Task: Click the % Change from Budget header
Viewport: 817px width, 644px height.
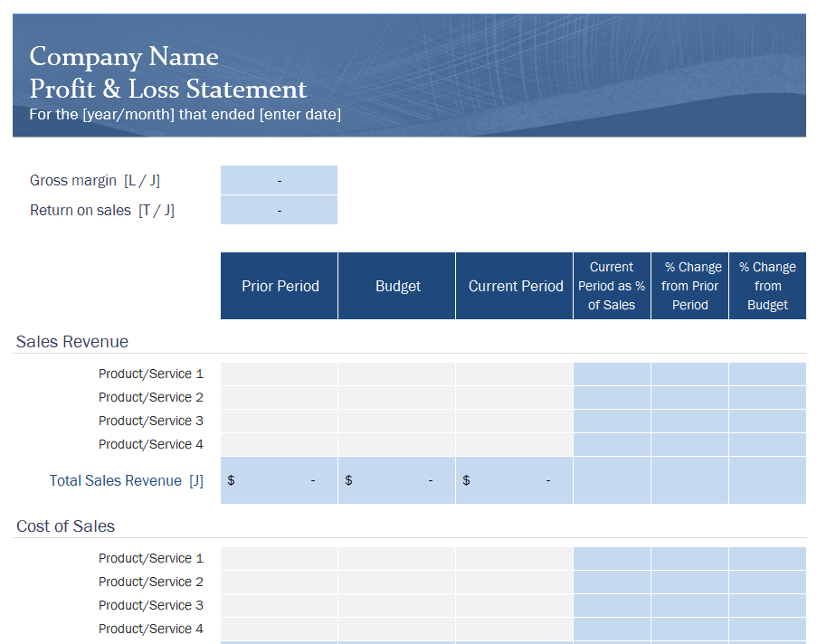Action: 767,286
